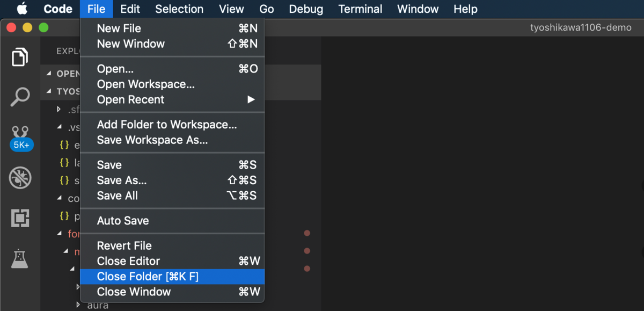The width and height of the screenshot is (644, 311).
Task: Open the Apple menu
Action: pyautogui.click(x=19, y=9)
